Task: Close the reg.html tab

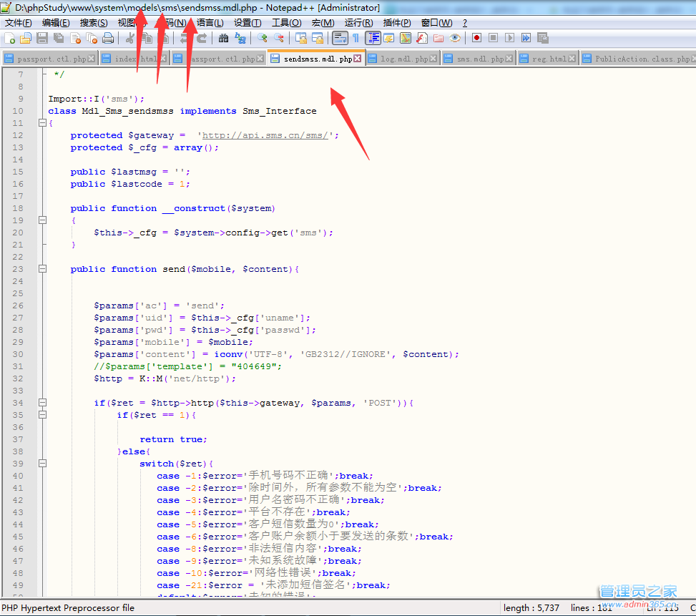Action: (x=572, y=59)
